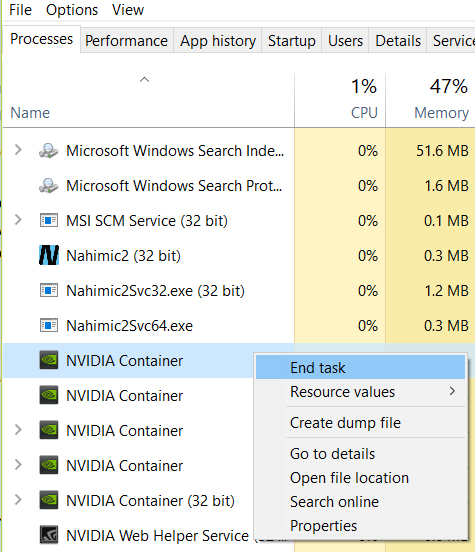Screen dimensions: 475x552
Task: Switch to the Users tab
Action: click(345, 41)
